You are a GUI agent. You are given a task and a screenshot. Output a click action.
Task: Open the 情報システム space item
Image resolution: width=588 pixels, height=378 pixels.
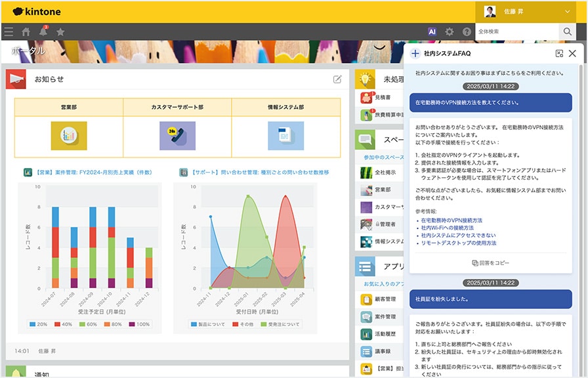[379, 241]
